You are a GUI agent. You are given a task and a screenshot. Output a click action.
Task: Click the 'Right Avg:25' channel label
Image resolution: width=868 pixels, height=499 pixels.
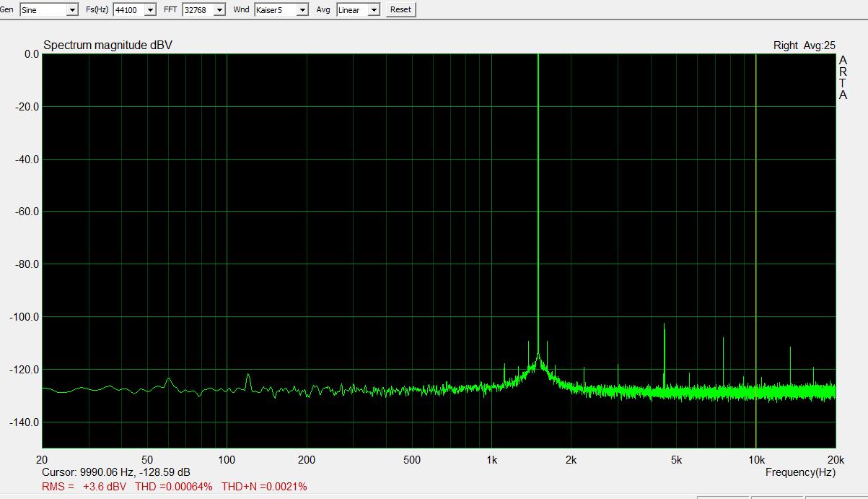804,45
